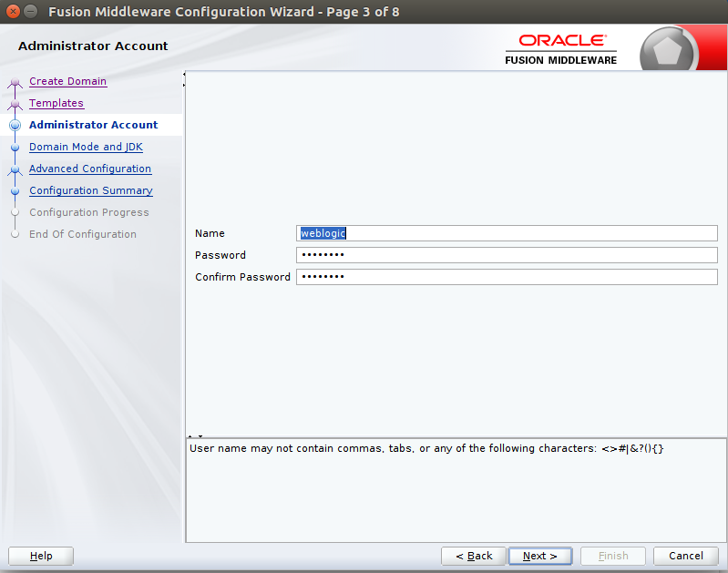Click the Confirm Password label

tap(242, 277)
